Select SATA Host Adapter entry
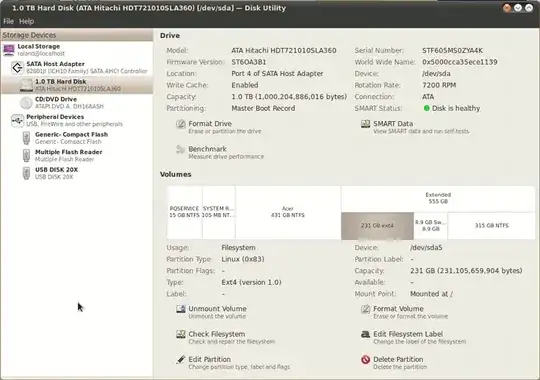Viewport: 540px width, 380px height. (x=77, y=68)
